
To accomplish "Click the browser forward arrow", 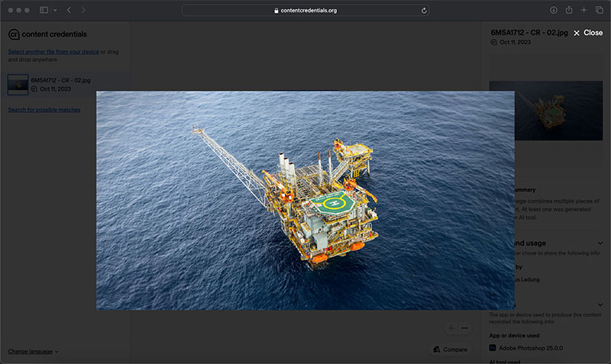I will 83,10.
